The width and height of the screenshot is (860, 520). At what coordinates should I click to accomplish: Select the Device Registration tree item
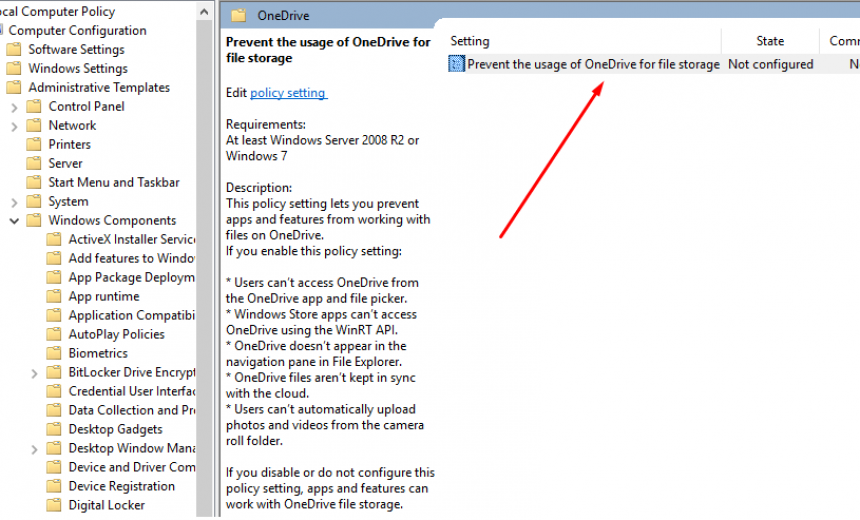click(x=121, y=487)
